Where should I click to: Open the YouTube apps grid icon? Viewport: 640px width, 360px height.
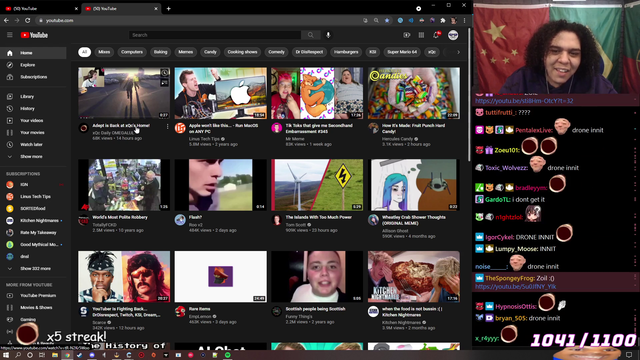[x=421, y=35]
